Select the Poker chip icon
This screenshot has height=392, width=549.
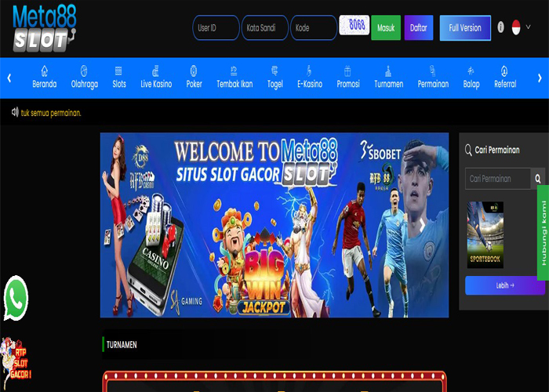(194, 71)
